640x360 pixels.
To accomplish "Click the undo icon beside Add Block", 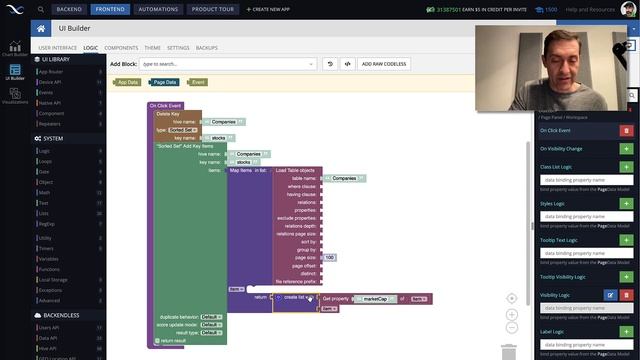I will click(330, 64).
